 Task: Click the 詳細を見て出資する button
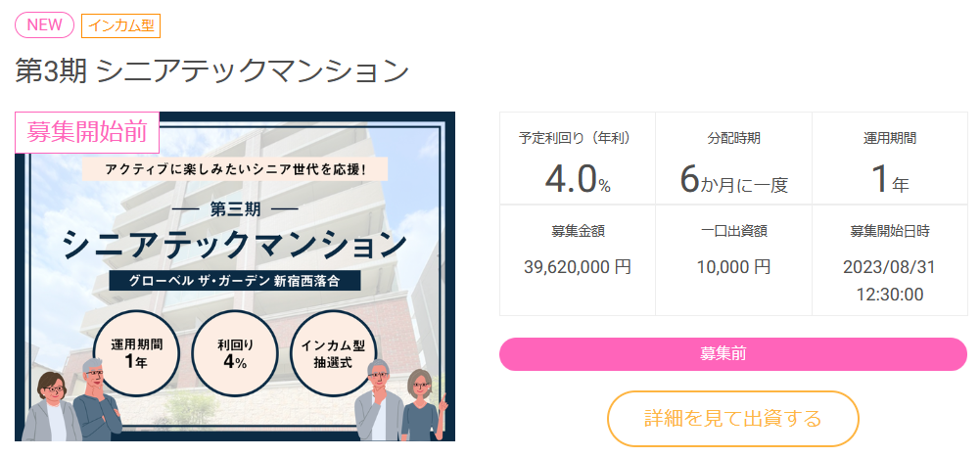click(733, 419)
